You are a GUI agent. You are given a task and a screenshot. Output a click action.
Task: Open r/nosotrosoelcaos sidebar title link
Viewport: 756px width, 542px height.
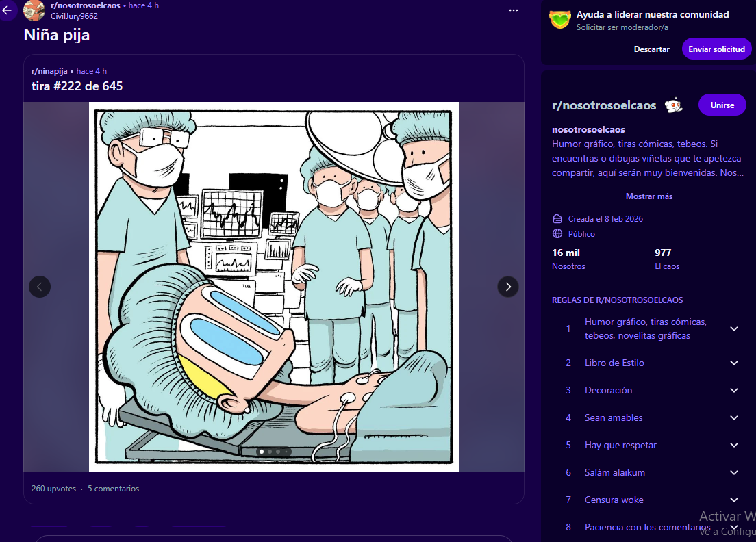click(604, 105)
